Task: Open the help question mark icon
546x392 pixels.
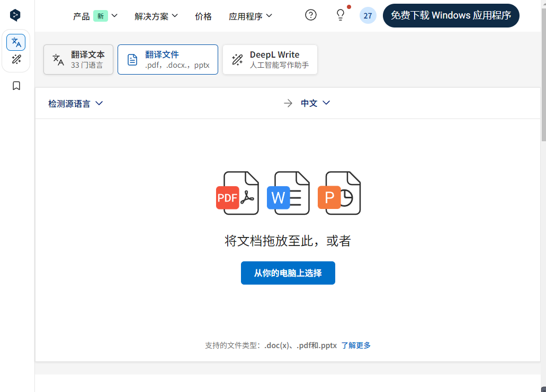Action: 311,15
